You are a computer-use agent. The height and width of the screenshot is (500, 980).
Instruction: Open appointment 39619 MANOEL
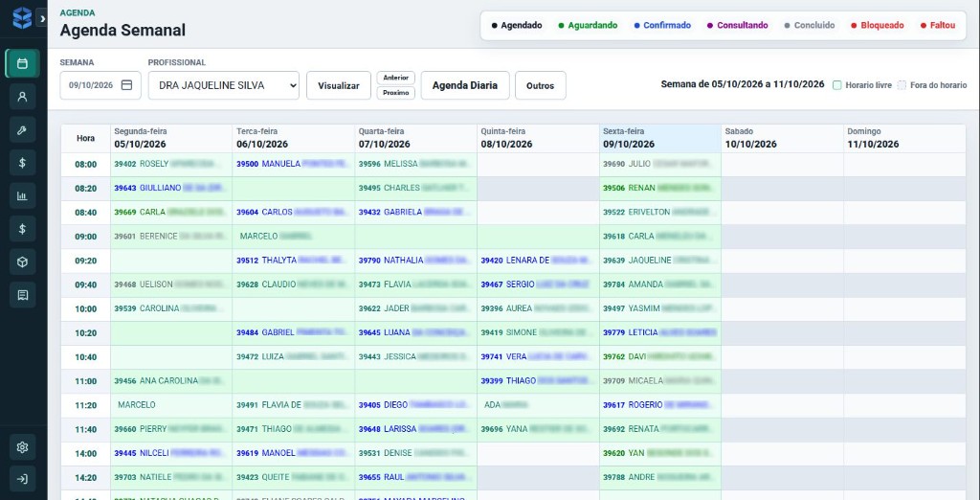tap(293, 453)
